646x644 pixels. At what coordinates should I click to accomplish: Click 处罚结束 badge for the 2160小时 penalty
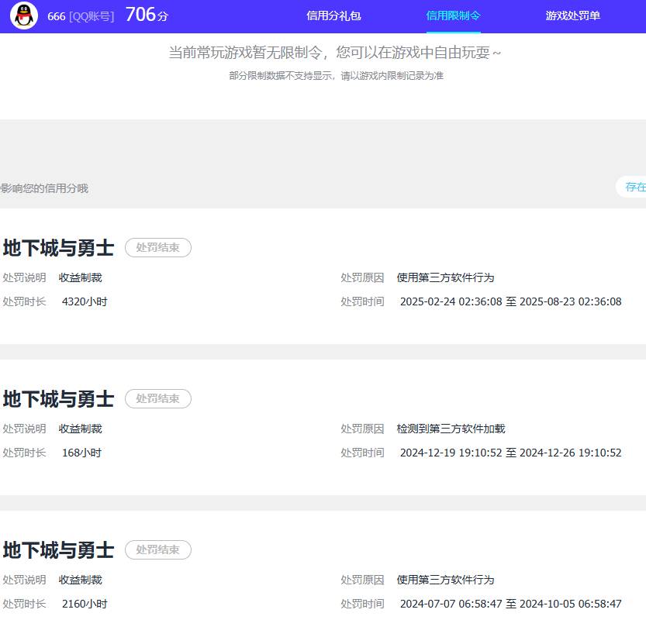(x=158, y=549)
